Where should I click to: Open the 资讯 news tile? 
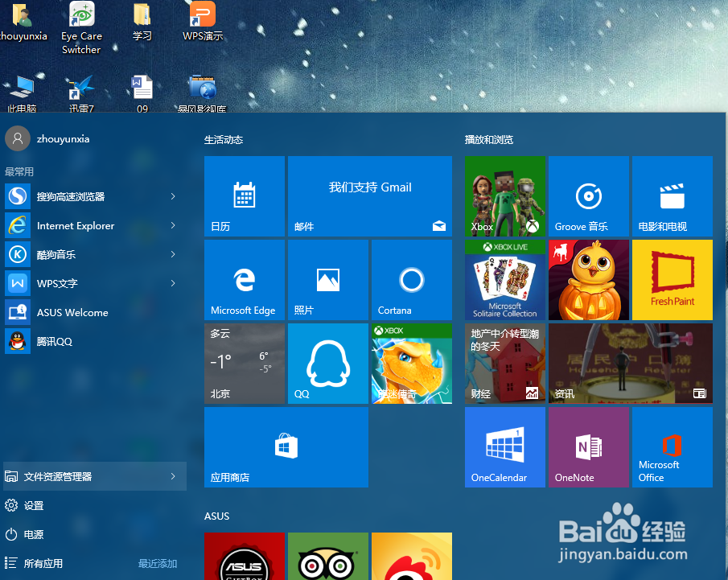click(x=630, y=364)
